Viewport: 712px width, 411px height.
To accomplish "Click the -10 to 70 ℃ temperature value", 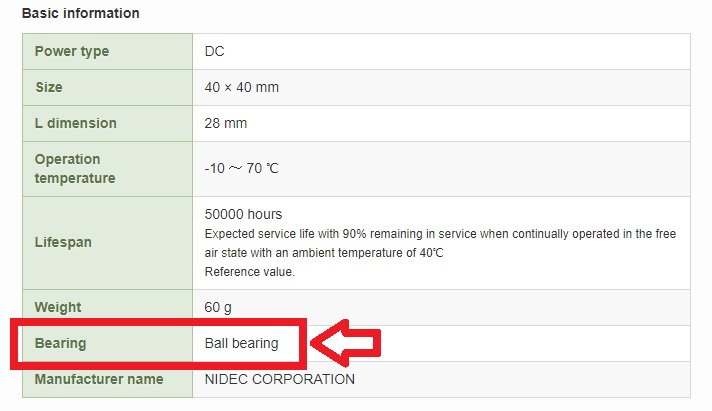I will (x=242, y=168).
